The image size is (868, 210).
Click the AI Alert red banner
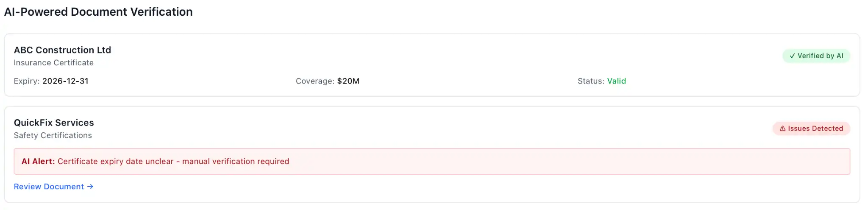point(432,161)
